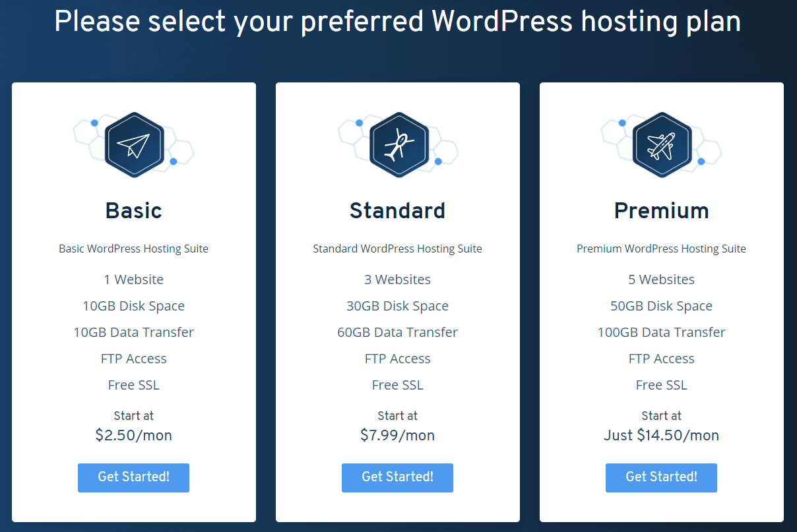Click the 1 Website feature
This screenshot has width=797, height=532.
pyautogui.click(x=133, y=280)
